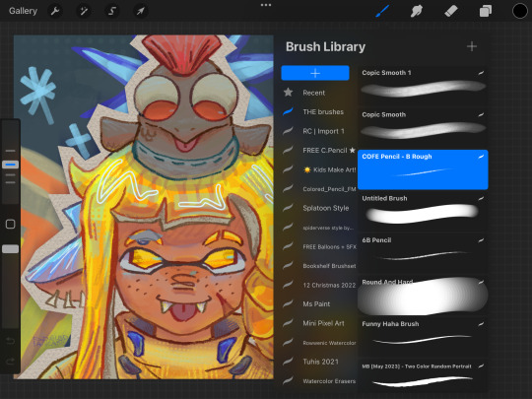
Task: Open the Ms Paint brush set
Action: point(316,304)
